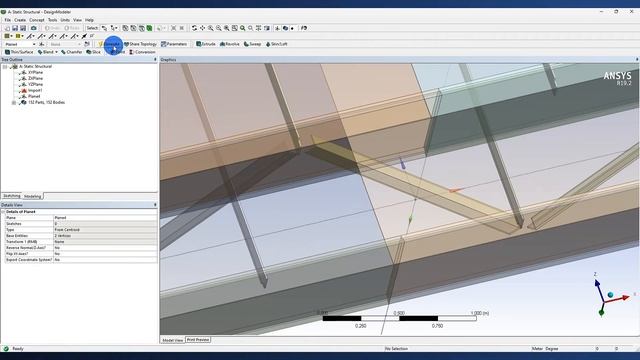Screen dimensions: 640x360
Task: Click the New Sketch icon
Action: point(87,44)
